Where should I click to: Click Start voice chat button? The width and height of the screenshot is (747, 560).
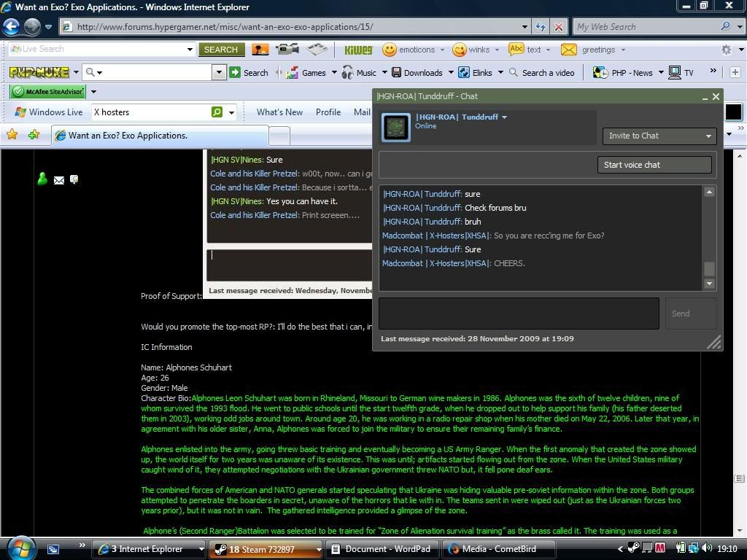654,165
